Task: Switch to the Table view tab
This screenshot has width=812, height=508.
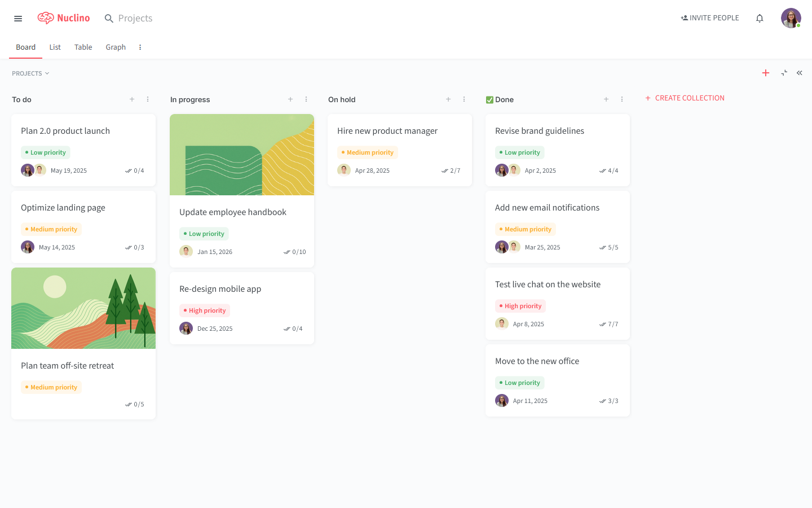Action: click(x=83, y=47)
